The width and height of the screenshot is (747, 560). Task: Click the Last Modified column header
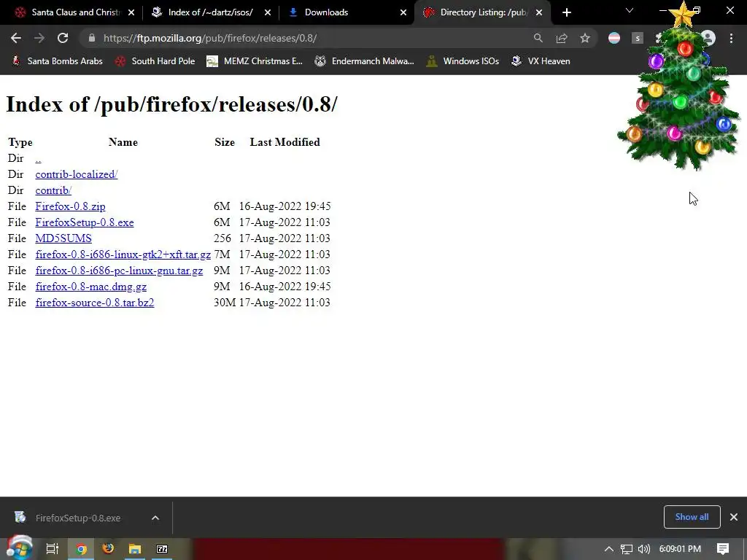[285, 142]
